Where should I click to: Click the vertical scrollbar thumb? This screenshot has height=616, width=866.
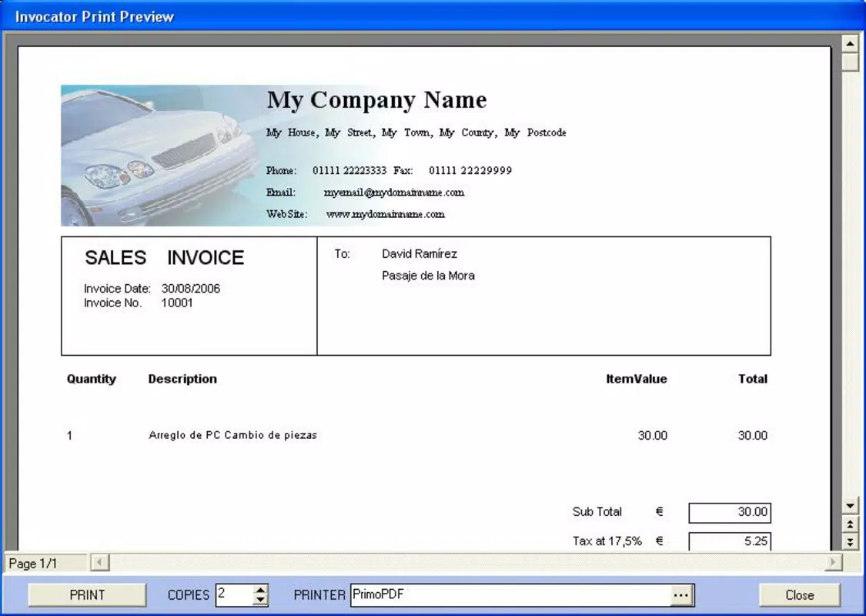[x=850, y=62]
